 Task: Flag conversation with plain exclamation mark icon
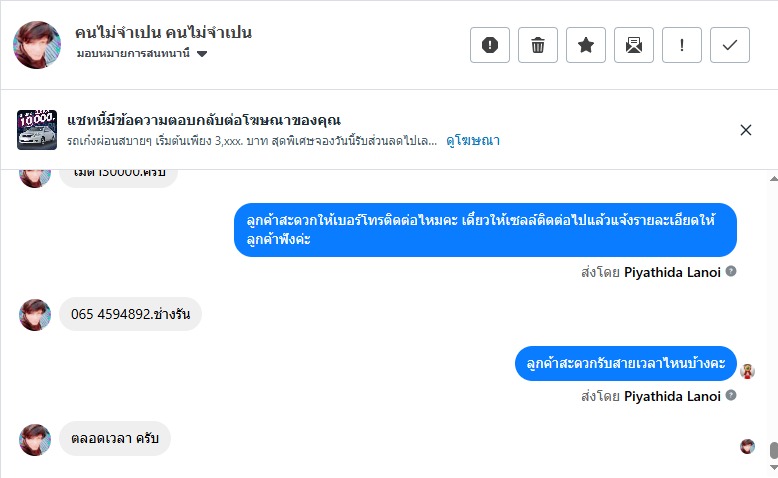point(682,45)
